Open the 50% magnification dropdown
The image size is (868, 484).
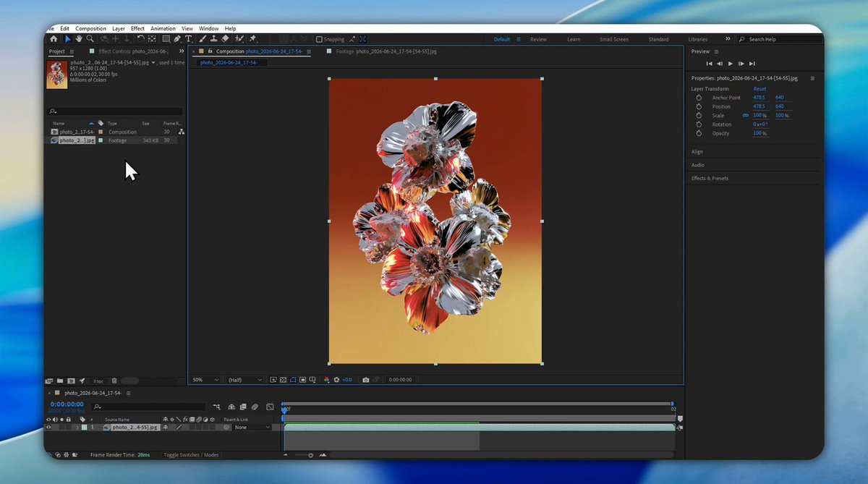point(206,380)
